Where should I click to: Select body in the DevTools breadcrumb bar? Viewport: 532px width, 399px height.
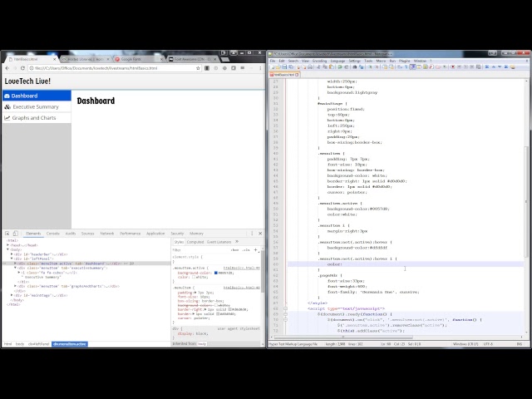coord(20,344)
